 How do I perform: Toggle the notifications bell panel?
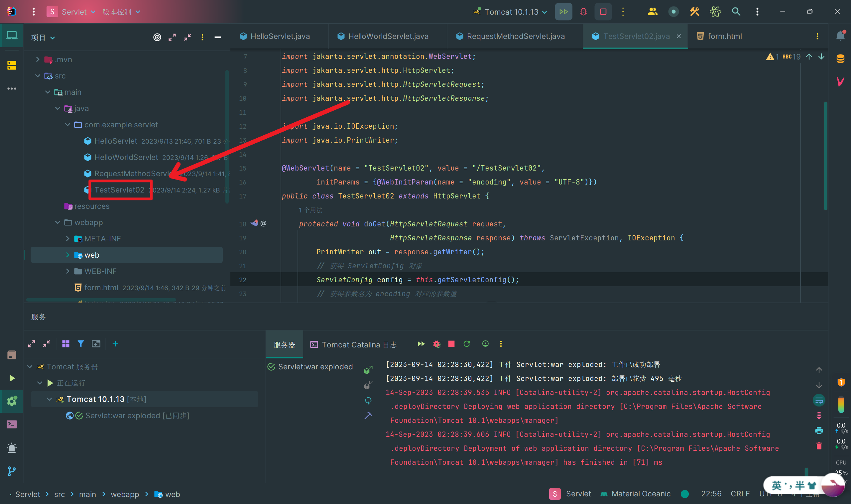pyautogui.click(x=840, y=36)
